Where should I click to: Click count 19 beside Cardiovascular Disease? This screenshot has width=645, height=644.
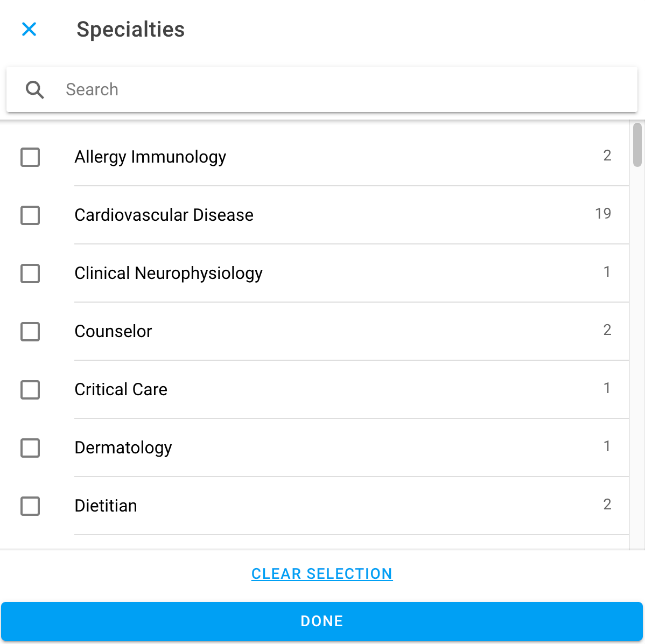[x=603, y=214]
